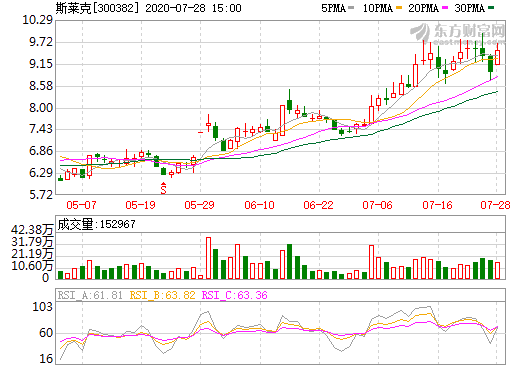The image size is (520, 365).
Task: Click price axis label 10.29
Action: tap(38, 20)
